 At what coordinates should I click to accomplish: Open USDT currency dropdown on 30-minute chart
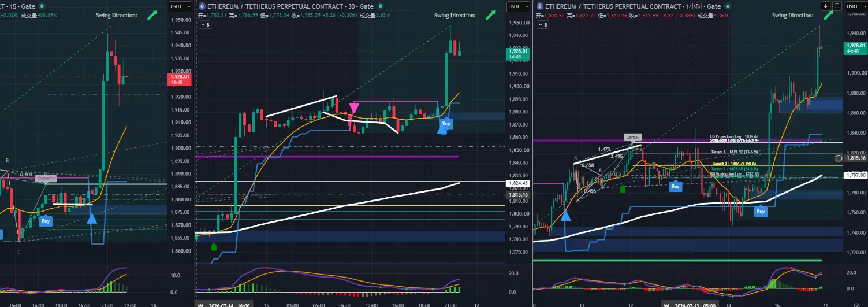517,6
